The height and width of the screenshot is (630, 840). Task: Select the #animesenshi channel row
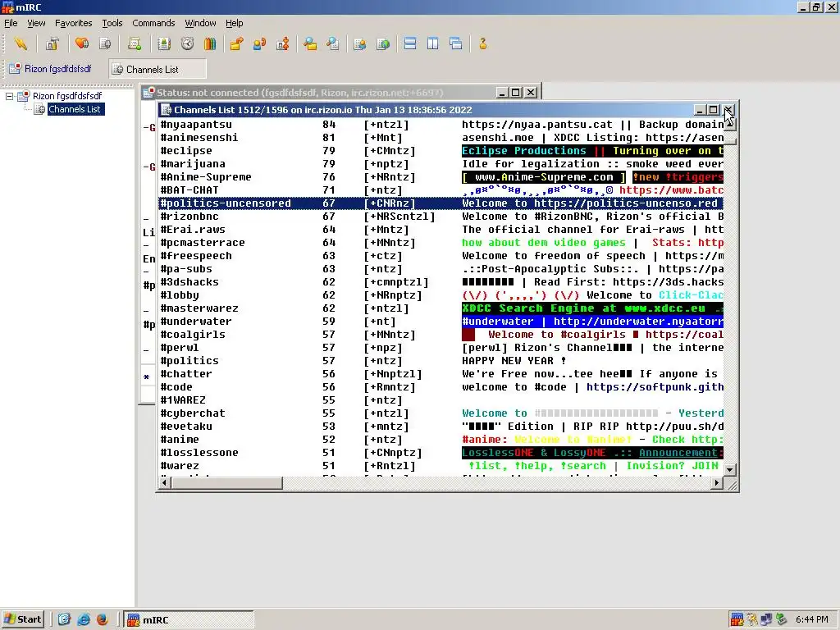[441, 138]
